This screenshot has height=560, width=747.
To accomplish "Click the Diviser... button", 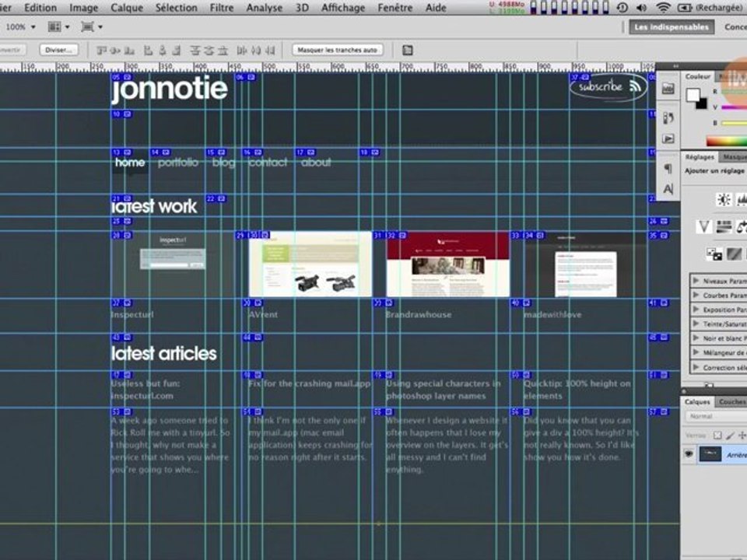I will click(x=58, y=50).
